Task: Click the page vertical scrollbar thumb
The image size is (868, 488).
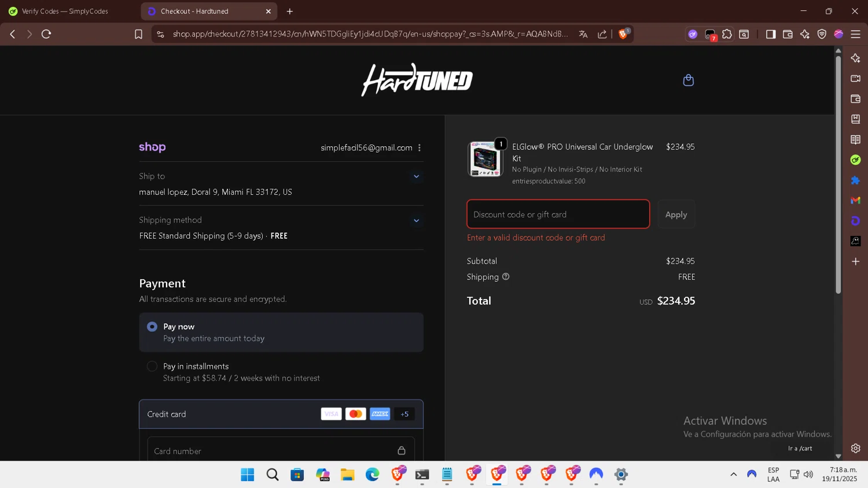Action: [x=838, y=175]
